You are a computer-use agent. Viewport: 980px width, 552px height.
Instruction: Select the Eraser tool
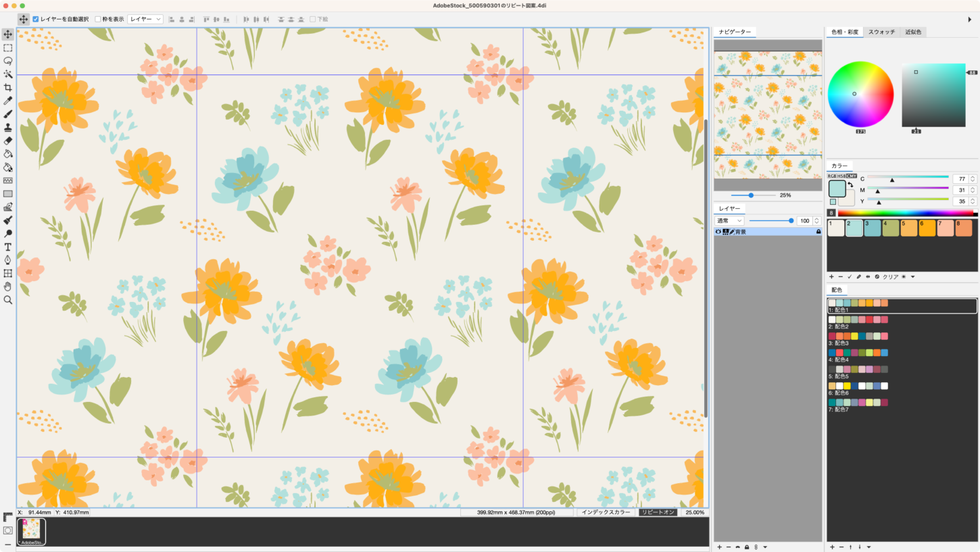8,141
